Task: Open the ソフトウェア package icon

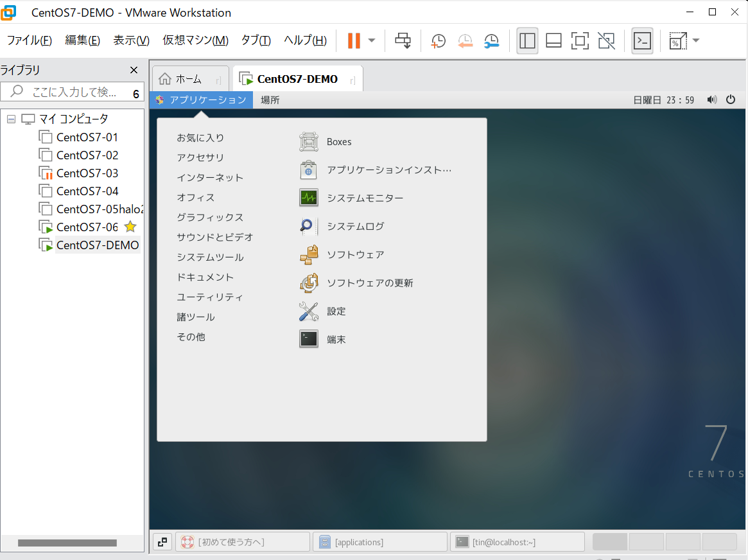Action: click(x=309, y=254)
